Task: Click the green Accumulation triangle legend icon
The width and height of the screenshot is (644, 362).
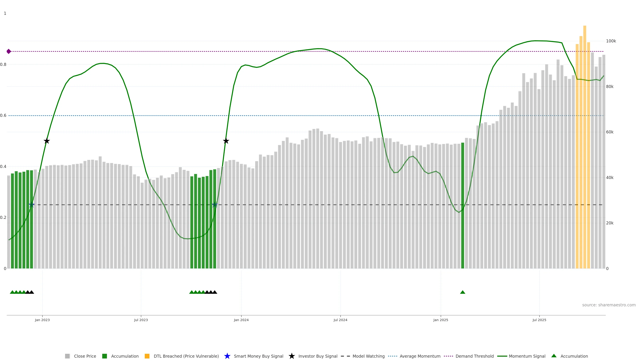Action: pos(554,356)
